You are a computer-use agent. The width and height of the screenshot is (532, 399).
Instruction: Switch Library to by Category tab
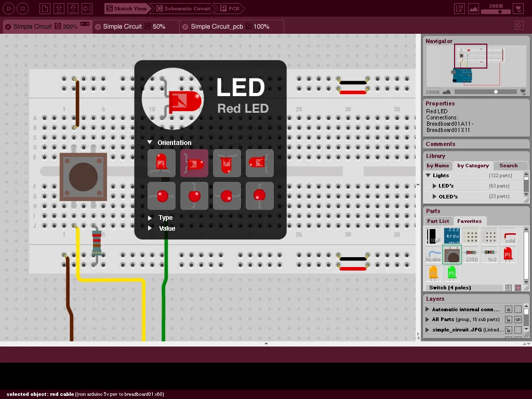473,166
